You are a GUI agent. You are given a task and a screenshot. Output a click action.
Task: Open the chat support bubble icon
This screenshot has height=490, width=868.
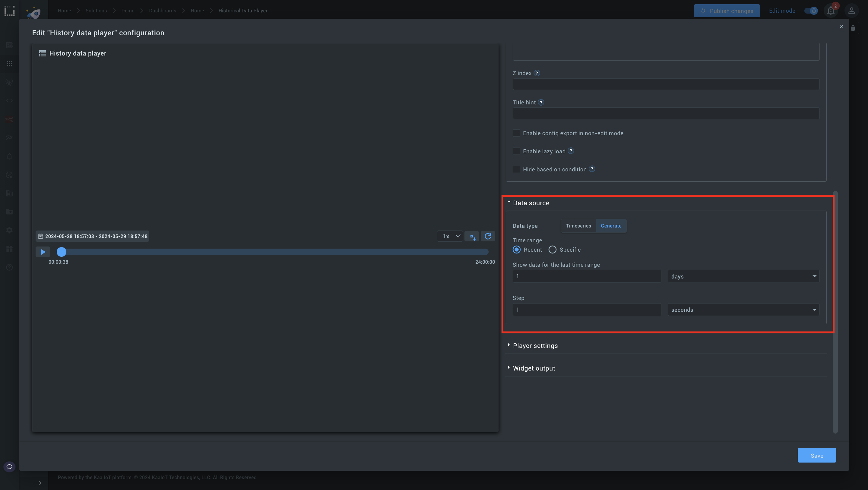[x=9, y=467]
